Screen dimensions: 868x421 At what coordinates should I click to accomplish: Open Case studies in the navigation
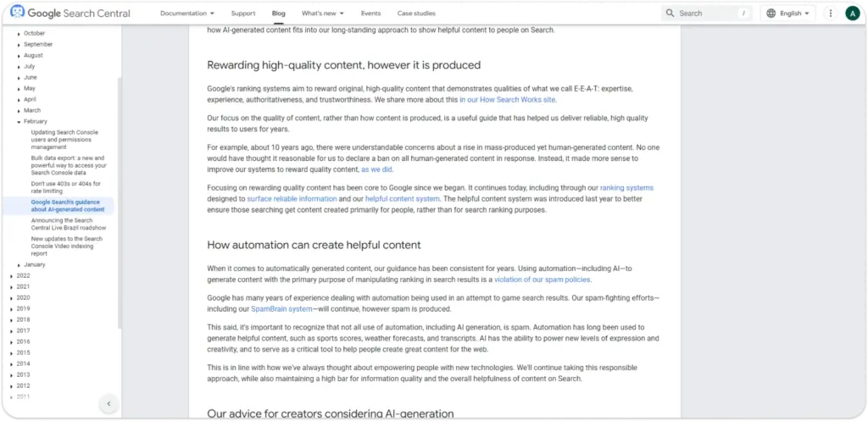pyautogui.click(x=416, y=14)
